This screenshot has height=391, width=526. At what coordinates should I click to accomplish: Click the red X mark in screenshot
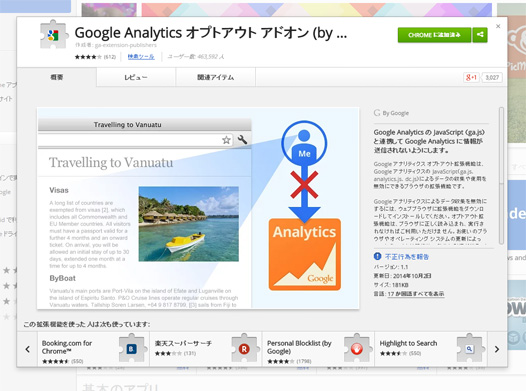pos(304,185)
